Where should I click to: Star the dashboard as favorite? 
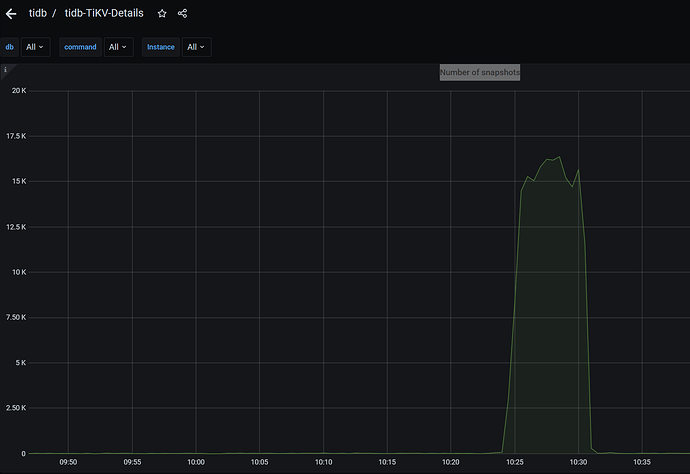coord(162,14)
